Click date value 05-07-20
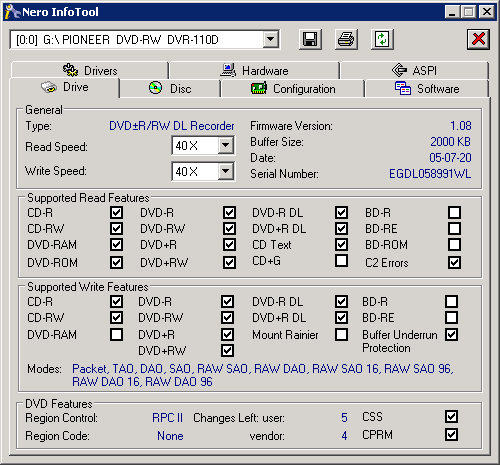This screenshot has width=500, height=465. tap(450, 157)
